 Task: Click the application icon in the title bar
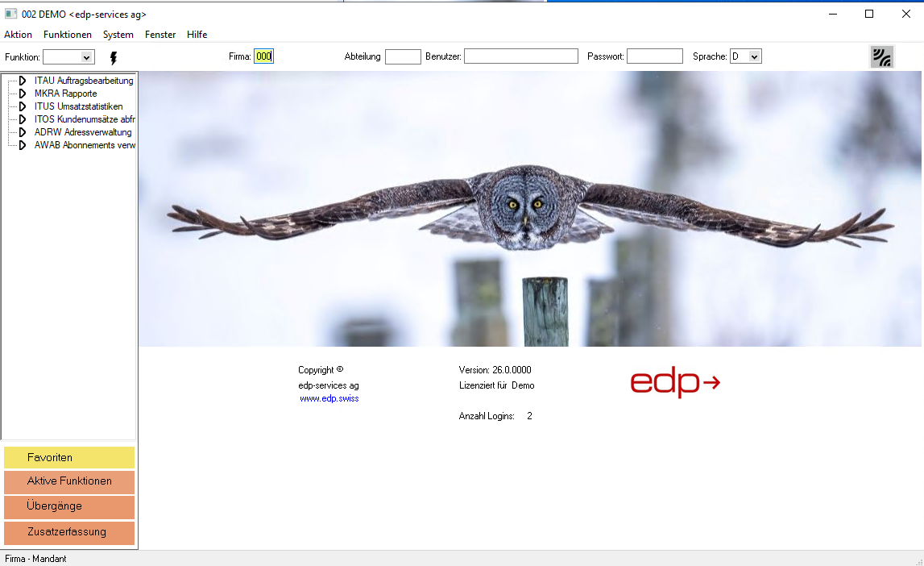[x=11, y=13]
